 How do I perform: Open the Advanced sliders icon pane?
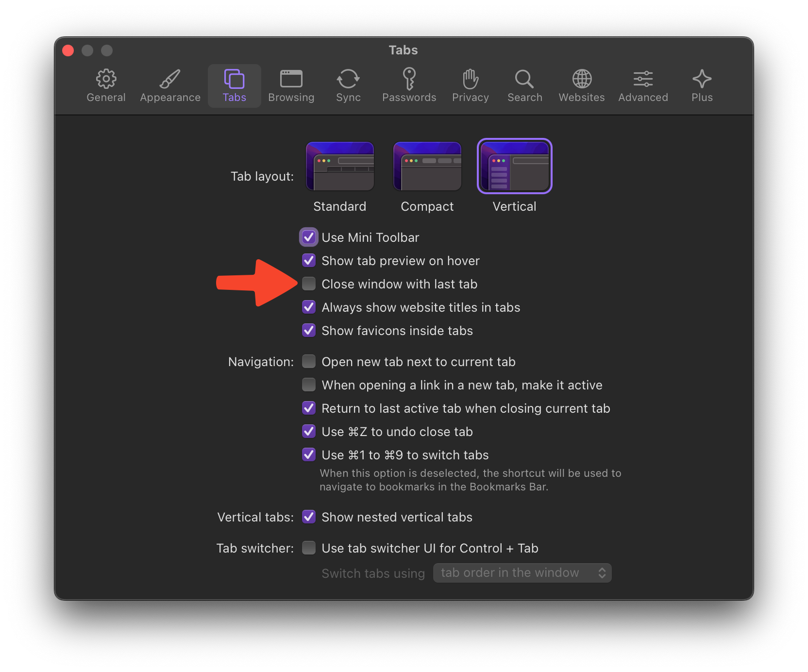[643, 85]
